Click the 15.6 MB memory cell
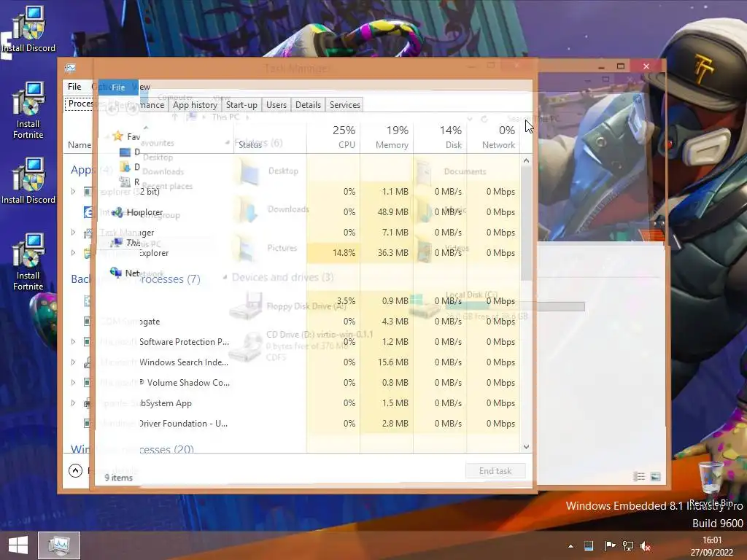747x560 pixels. click(x=387, y=362)
